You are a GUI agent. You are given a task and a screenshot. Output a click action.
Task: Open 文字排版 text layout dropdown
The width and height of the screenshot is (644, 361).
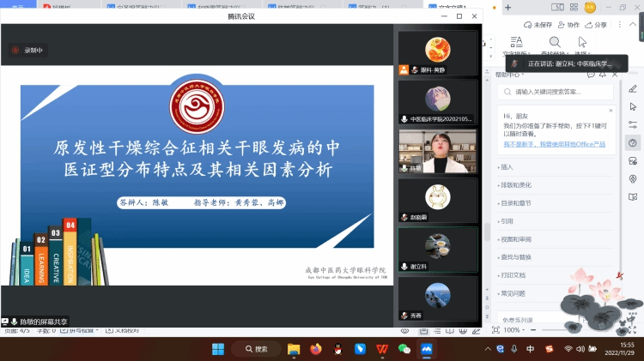coord(516,46)
